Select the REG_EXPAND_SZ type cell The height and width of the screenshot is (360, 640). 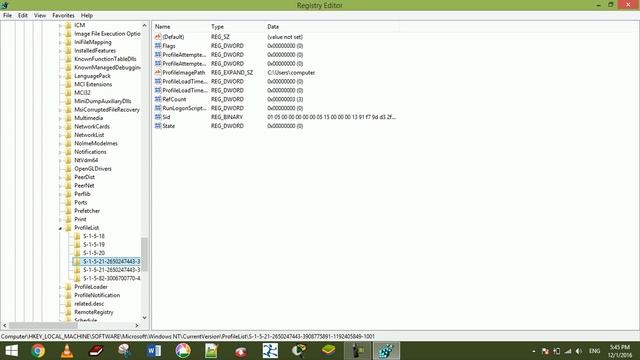232,73
